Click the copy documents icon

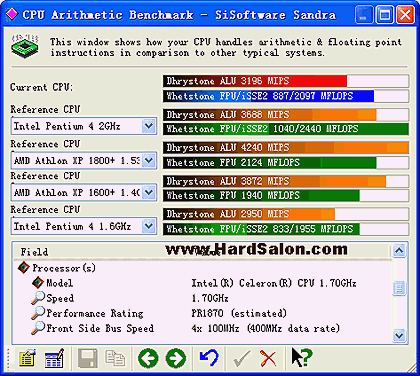[115, 358]
